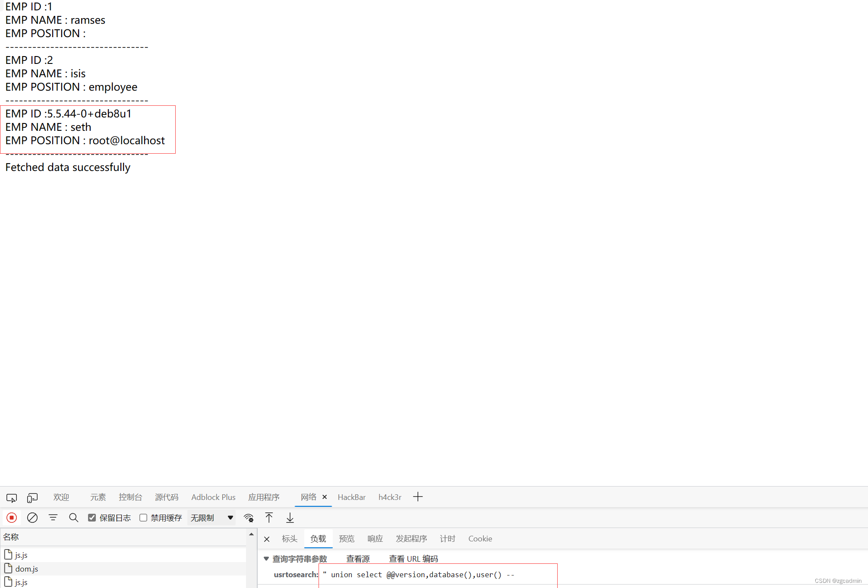The width and height of the screenshot is (868, 588).
Task: Show the 标头 request tab
Action: tap(290, 539)
